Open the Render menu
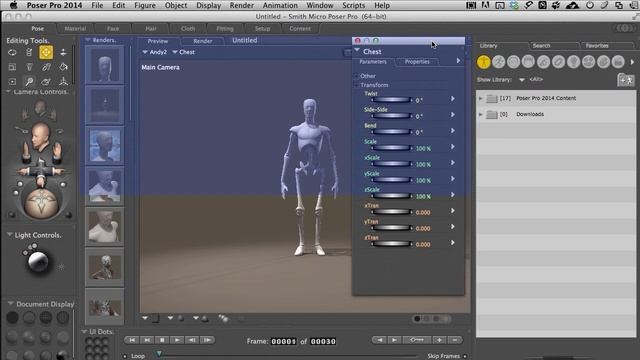 click(242, 5)
